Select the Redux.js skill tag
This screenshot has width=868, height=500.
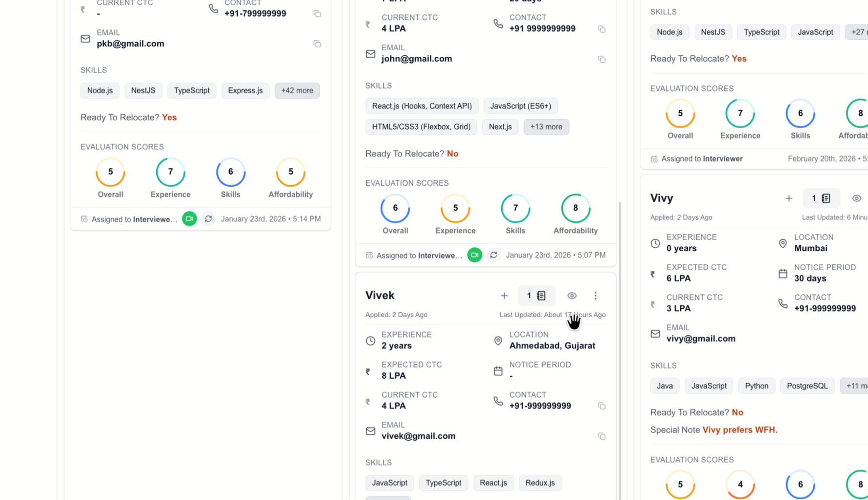coord(540,483)
